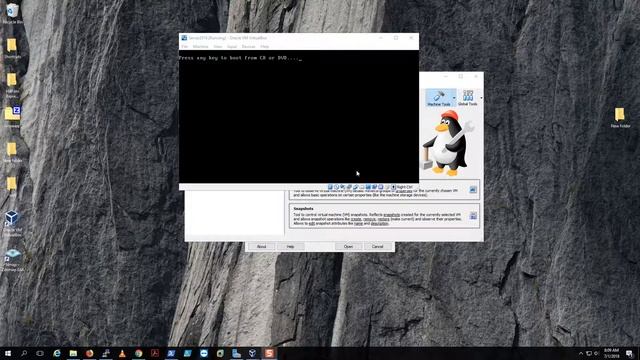Open Adobe Acrobat from the taskbar
The width and height of the screenshot is (640, 360).
tap(155, 353)
